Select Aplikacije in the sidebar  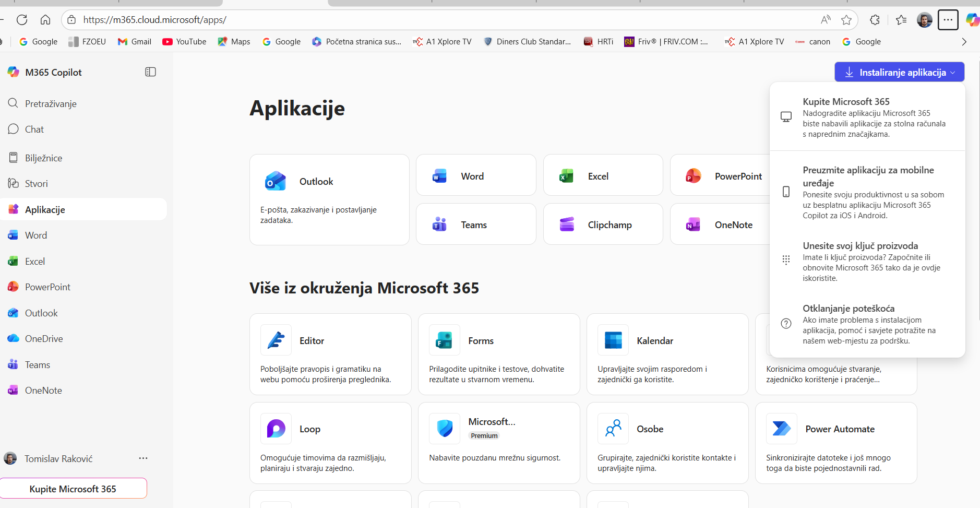click(x=83, y=209)
